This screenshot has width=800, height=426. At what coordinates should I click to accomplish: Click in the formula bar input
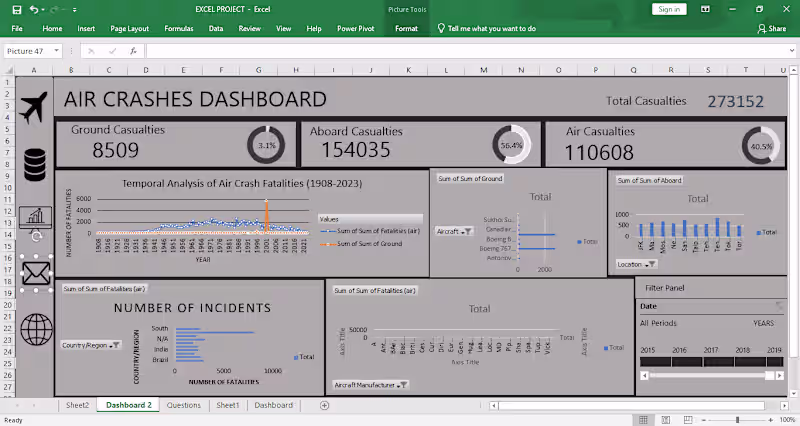click(x=466, y=51)
